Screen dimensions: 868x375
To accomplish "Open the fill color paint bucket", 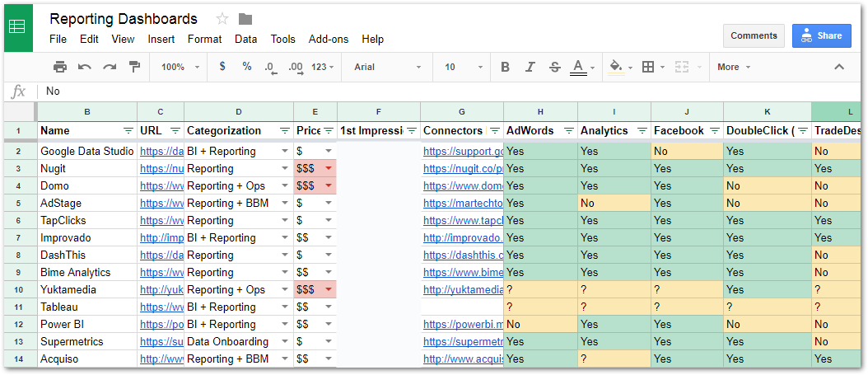I will pyautogui.click(x=616, y=67).
